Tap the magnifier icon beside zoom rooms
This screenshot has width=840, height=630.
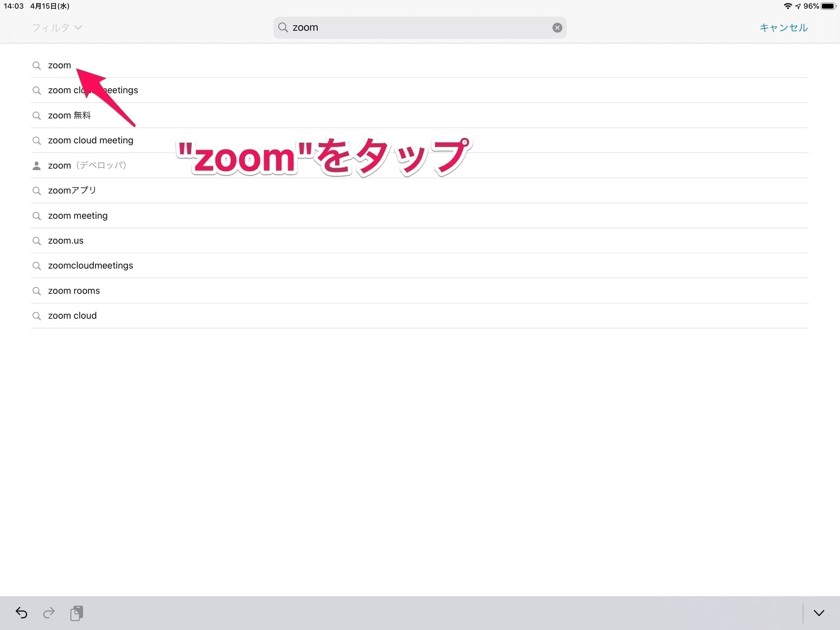tap(37, 291)
